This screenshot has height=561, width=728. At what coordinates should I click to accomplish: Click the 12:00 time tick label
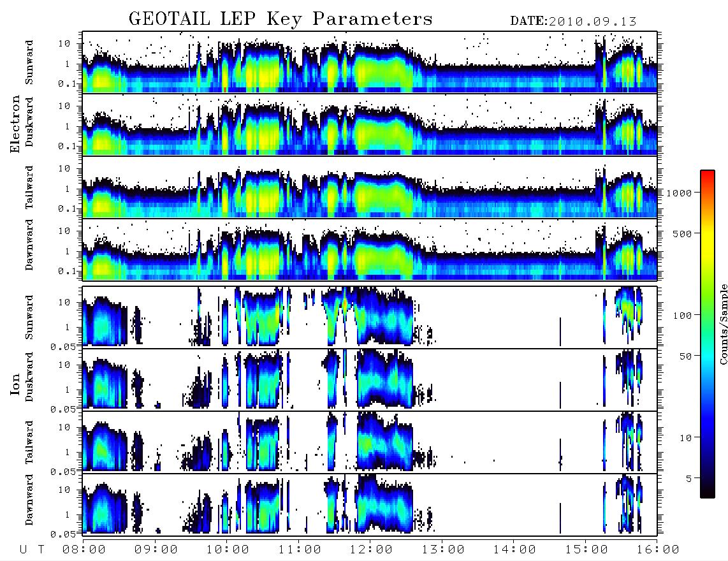pos(371,550)
